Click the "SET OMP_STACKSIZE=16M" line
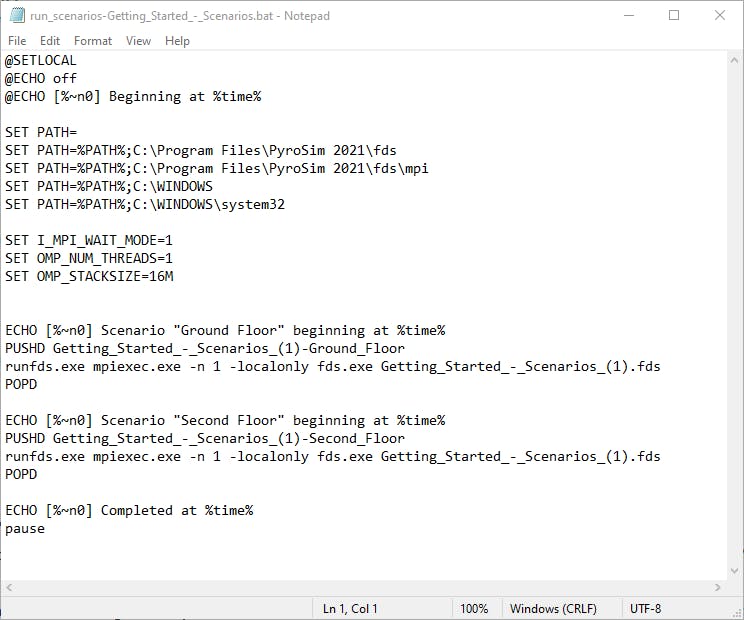 click(89, 276)
